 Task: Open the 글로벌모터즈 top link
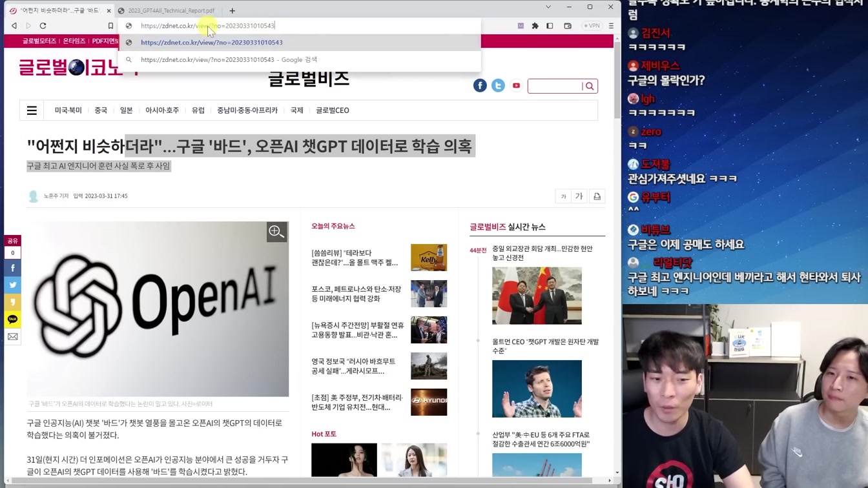pos(39,41)
